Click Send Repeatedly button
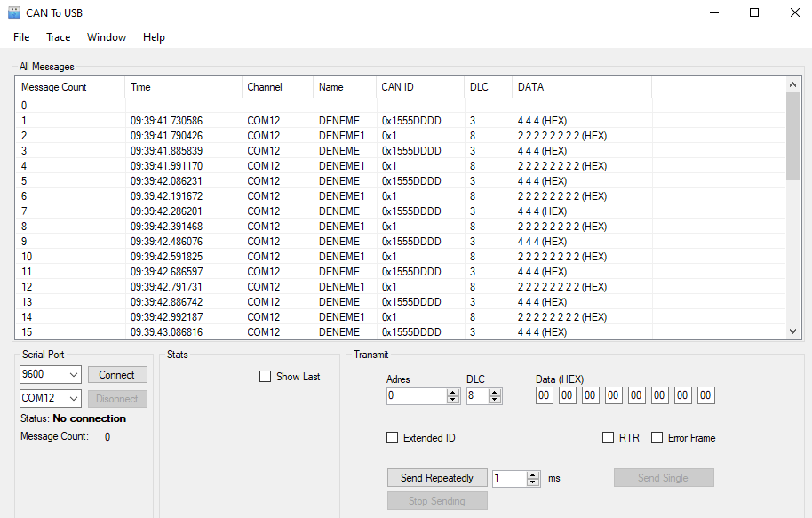 pyautogui.click(x=437, y=478)
